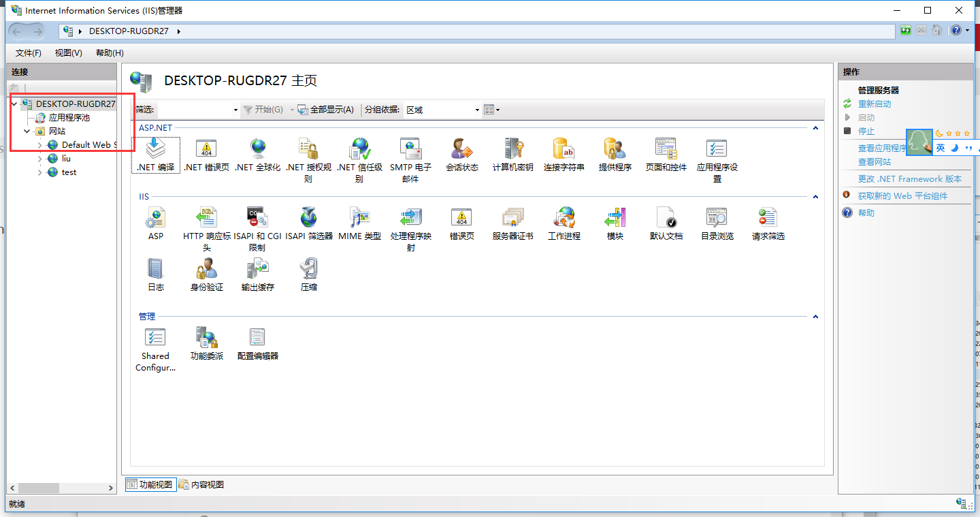Open the Shared Configuration feature
980x517 pixels.
click(x=156, y=349)
